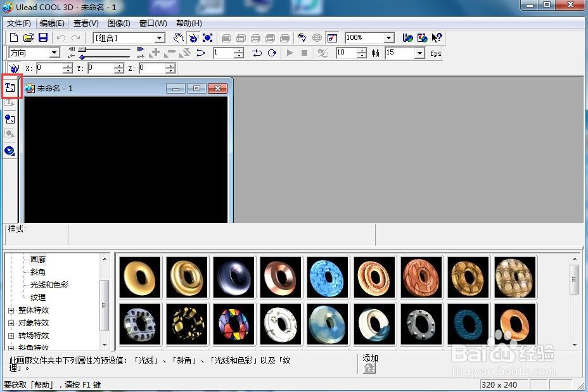
Task: Open the 窗口(W) menu
Action: click(153, 23)
